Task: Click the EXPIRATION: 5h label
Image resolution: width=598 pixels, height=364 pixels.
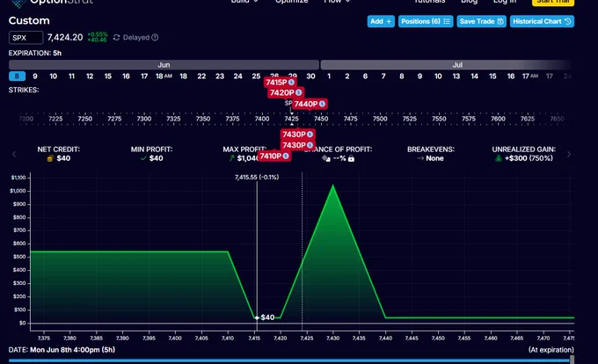Action: tap(35, 53)
